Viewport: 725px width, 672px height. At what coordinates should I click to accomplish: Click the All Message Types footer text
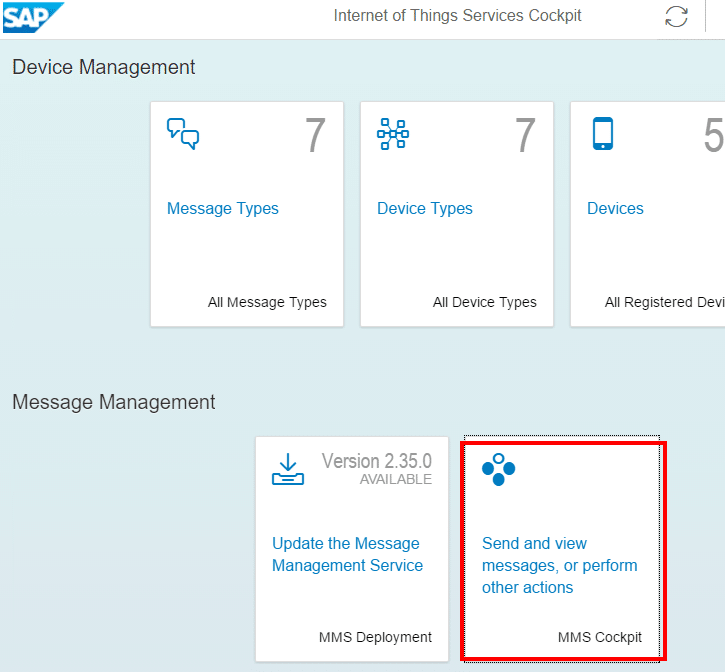[x=267, y=302]
